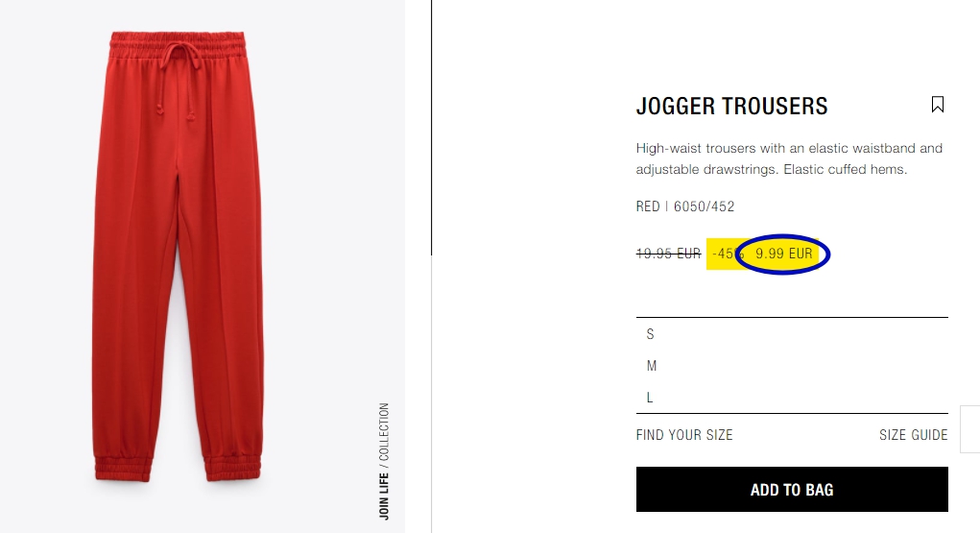Bookmark the Jogger Trousers product
This screenshot has height=533, width=980.
(x=937, y=105)
